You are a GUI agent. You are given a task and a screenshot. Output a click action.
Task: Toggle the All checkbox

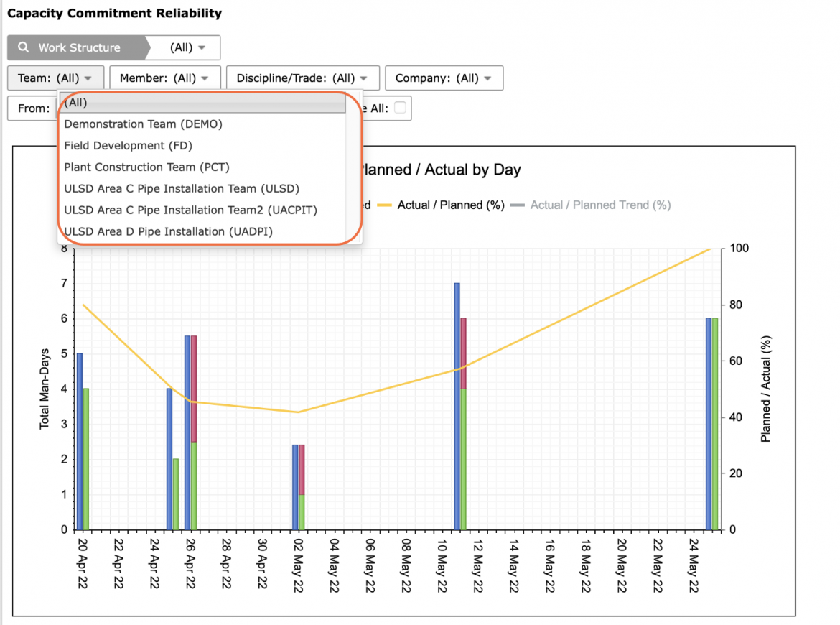point(400,108)
